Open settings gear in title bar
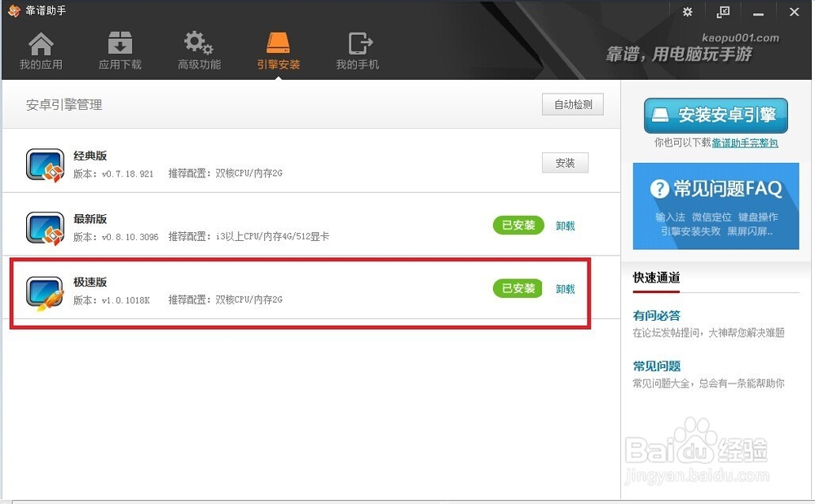Viewport: 815px width, 504px height. tap(687, 11)
